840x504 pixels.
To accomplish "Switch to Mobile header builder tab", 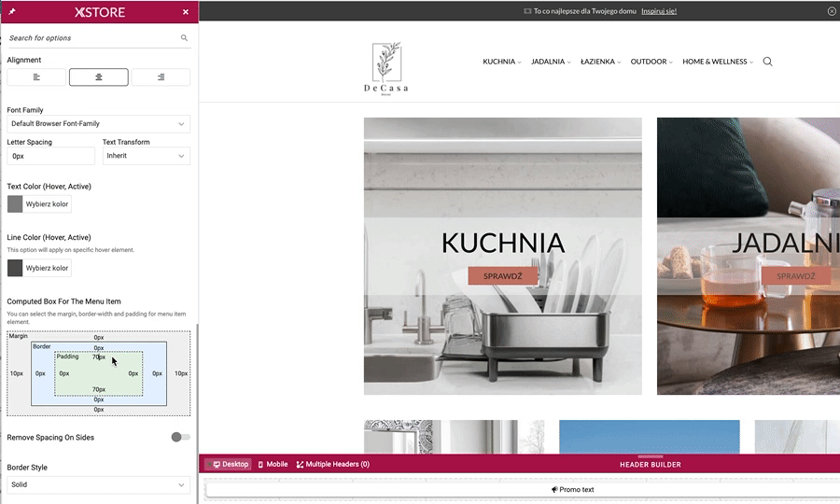I will point(273,465).
